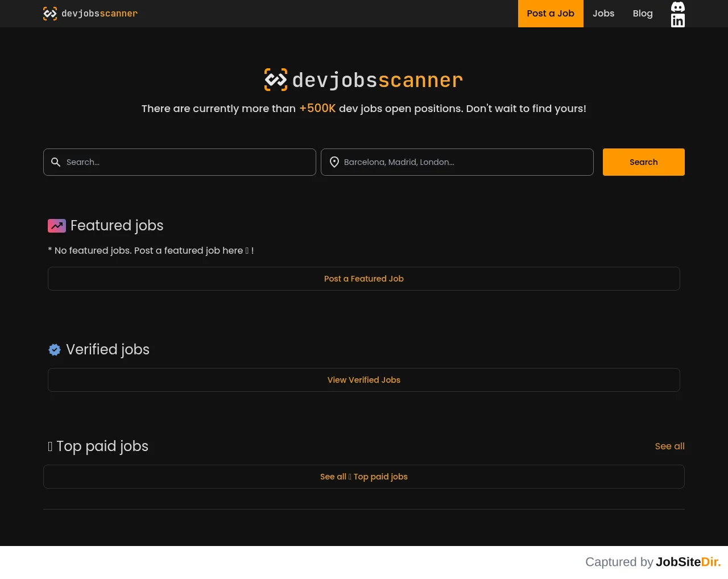Click the devjobsscanner logo in the navbar
Image resolution: width=728 pixels, height=579 pixels.
[90, 14]
